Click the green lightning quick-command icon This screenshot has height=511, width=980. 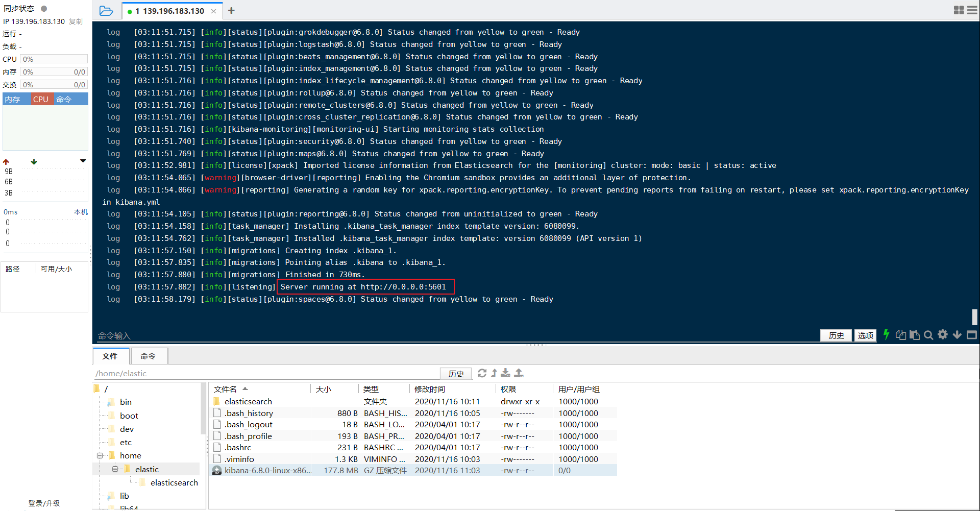pyautogui.click(x=887, y=335)
